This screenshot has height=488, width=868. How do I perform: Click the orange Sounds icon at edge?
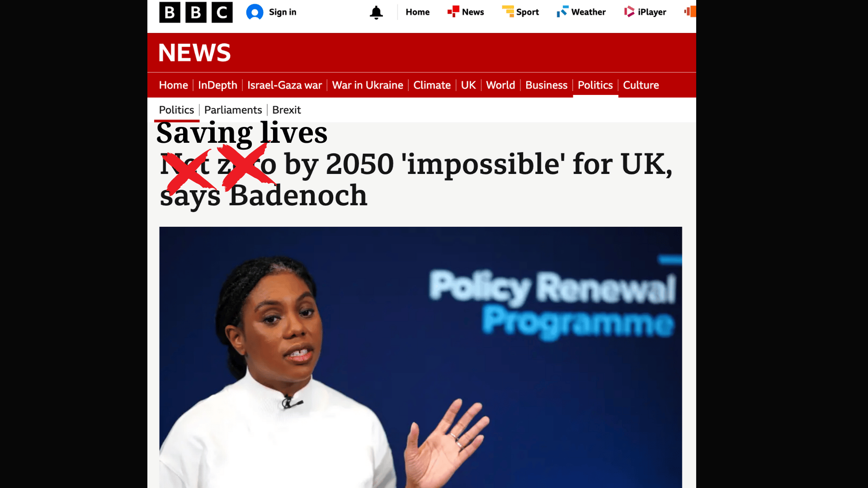coord(690,11)
